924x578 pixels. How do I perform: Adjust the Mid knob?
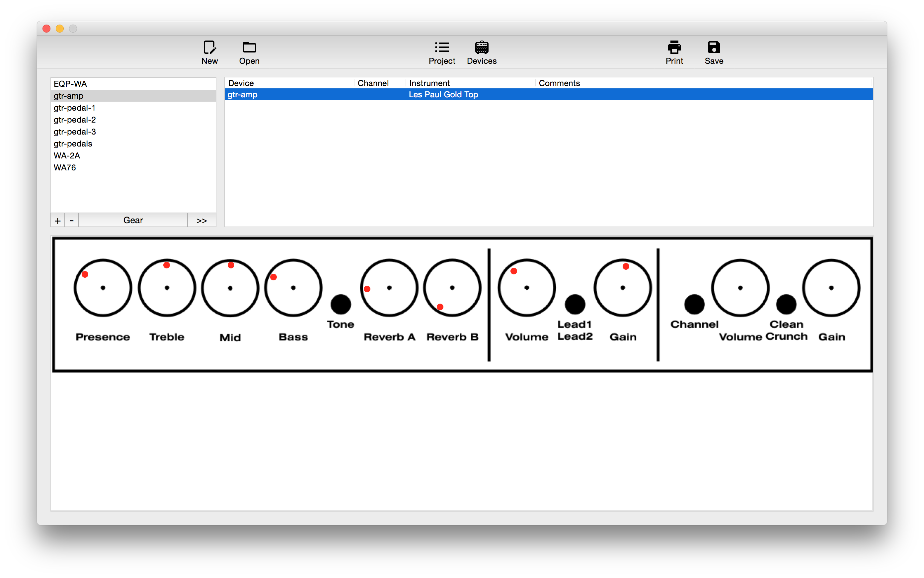pyautogui.click(x=230, y=288)
